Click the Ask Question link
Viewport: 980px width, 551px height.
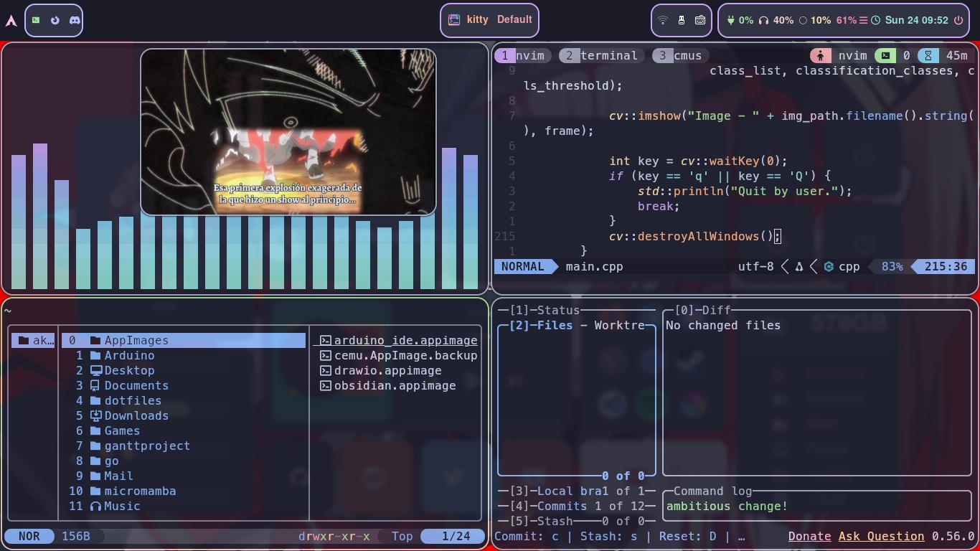tap(881, 536)
